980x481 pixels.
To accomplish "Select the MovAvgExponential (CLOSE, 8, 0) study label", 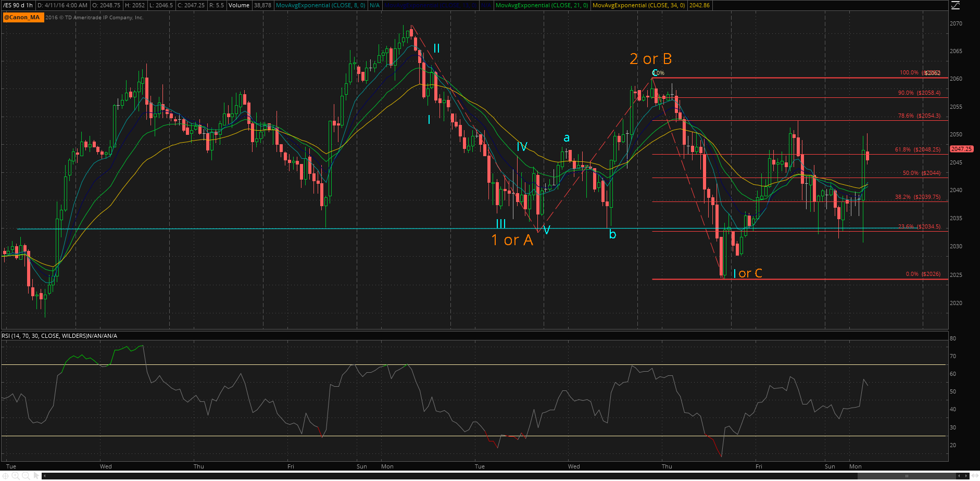I will click(x=320, y=5).
